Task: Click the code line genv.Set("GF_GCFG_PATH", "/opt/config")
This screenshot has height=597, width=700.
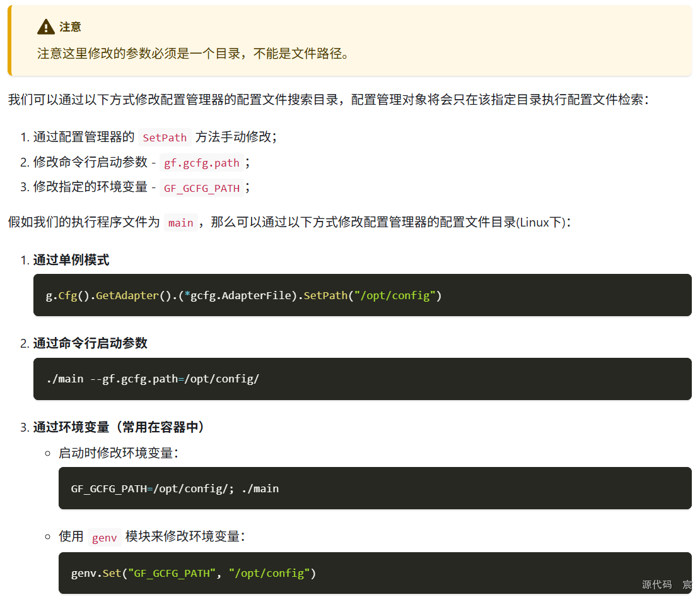Action: pyautogui.click(x=194, y=573)
